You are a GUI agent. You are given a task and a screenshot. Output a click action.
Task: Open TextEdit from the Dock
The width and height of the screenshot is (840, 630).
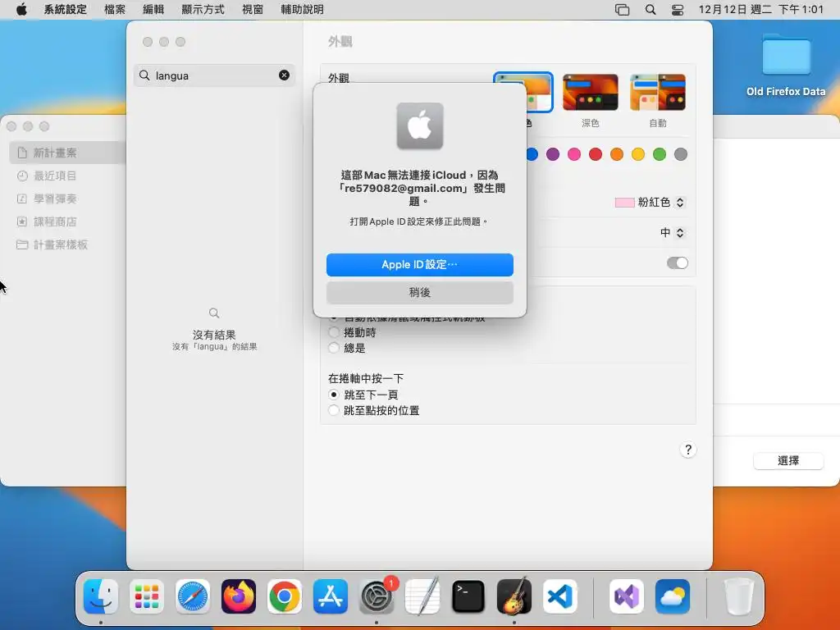point(422,596)
